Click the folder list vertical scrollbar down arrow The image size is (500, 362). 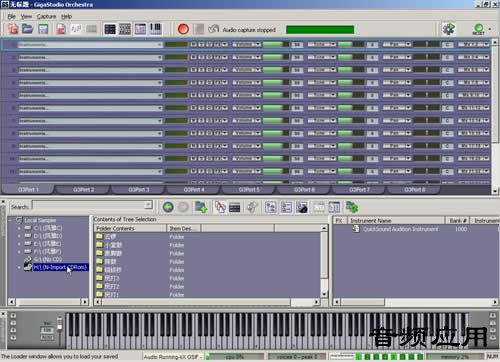tap(324, 295)
